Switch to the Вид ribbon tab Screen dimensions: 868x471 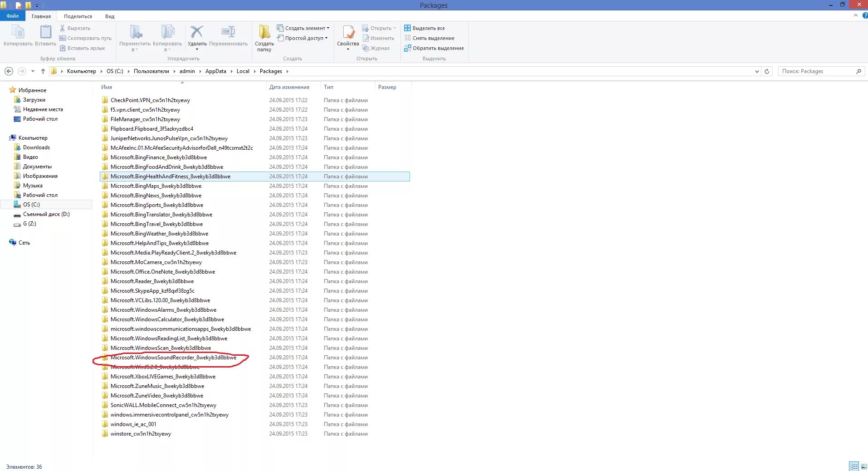(110, 16)
